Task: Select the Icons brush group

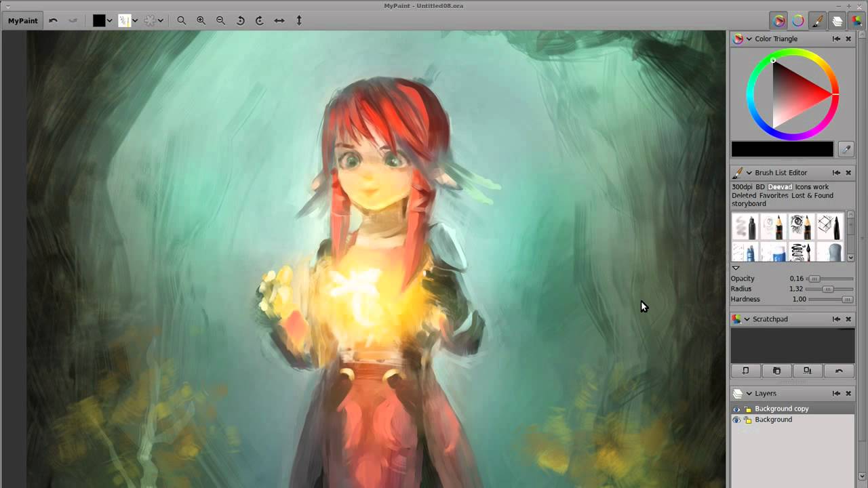Action: tap(803, 186)
